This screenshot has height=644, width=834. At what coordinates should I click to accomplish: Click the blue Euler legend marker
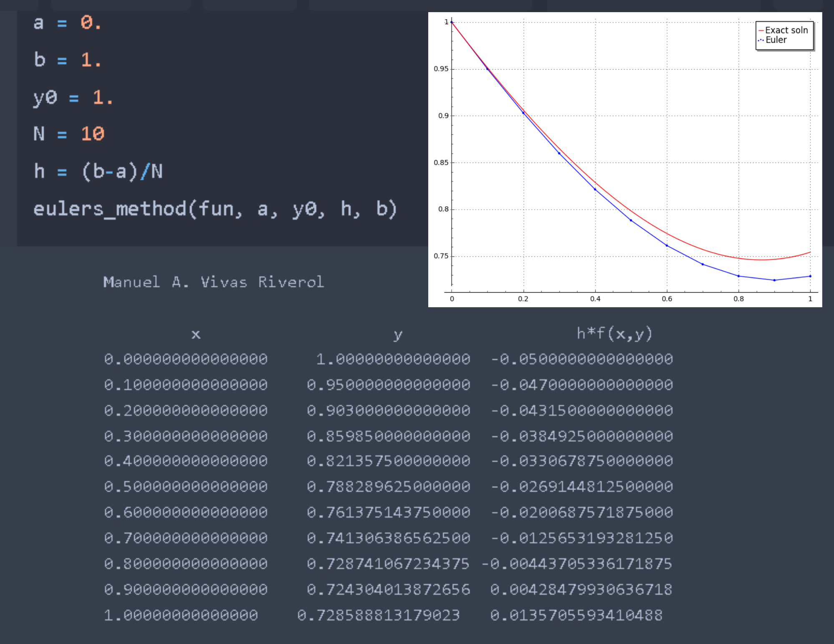761,40
